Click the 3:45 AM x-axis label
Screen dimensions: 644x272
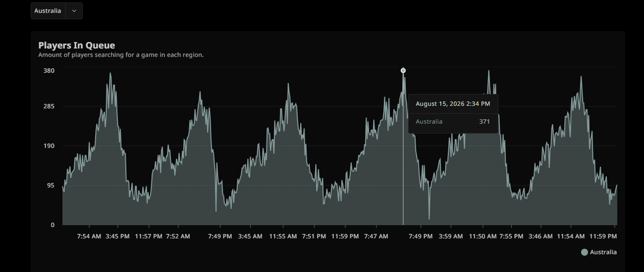pyautogui.click(x=250, y=236)
